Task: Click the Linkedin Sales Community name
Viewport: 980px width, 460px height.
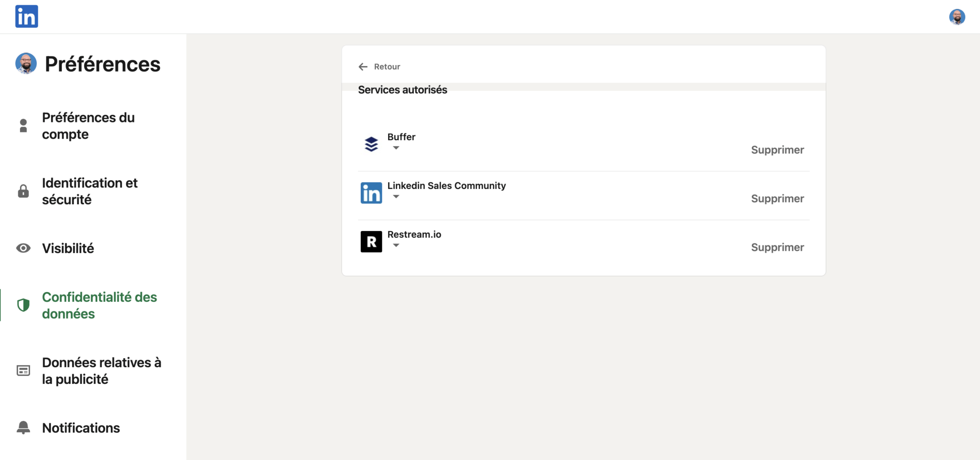Action: [x=446, y=186]
